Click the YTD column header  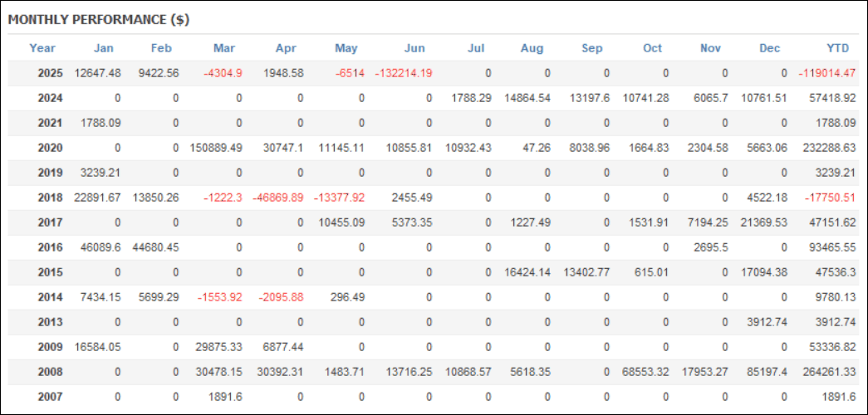point(837,48)
